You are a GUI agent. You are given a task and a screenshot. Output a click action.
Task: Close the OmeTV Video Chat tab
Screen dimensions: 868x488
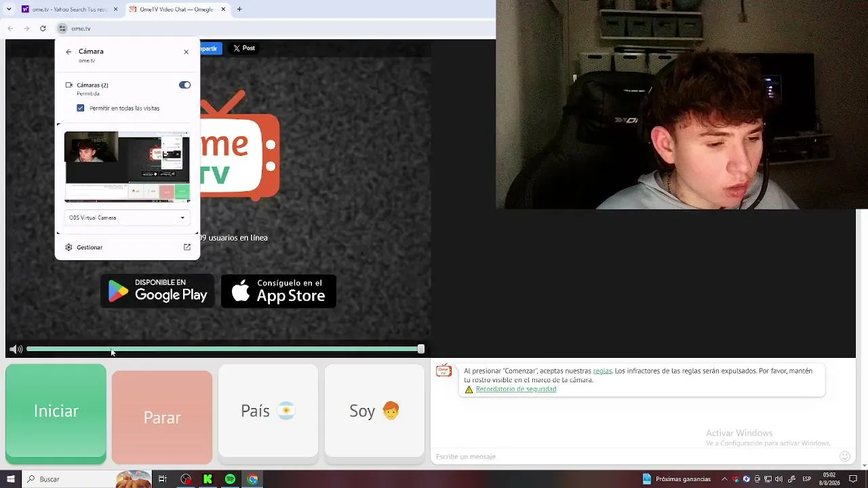click(222, 9)
